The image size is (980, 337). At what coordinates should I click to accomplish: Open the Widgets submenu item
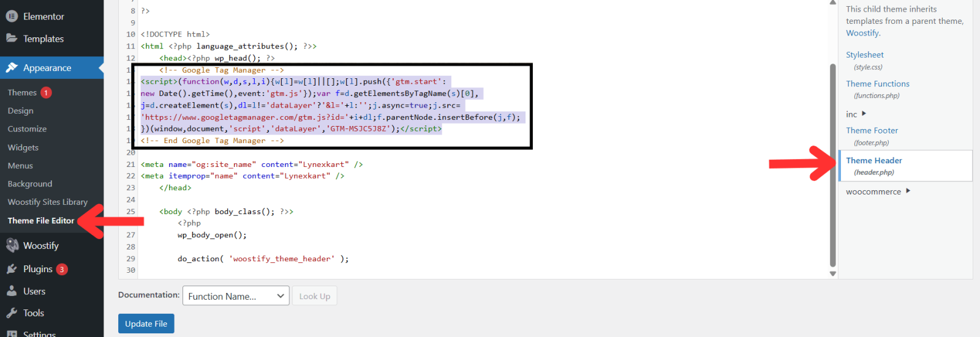coord(23,147)
